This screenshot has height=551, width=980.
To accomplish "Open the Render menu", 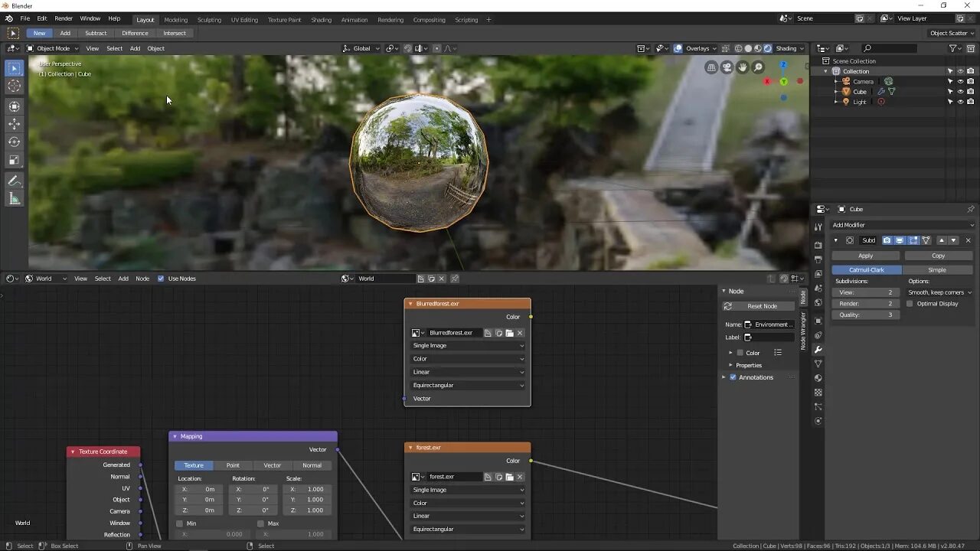I will (64, 18).
